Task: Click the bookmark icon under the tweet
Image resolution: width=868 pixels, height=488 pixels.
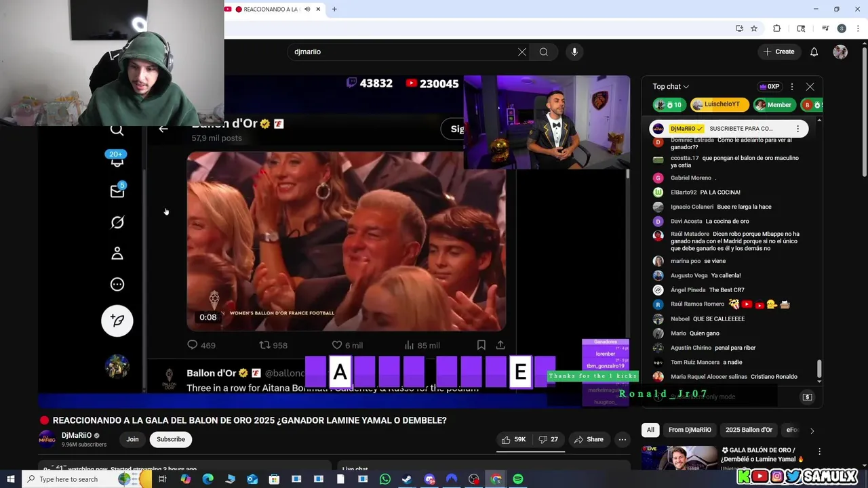Action: pos(481,345)
